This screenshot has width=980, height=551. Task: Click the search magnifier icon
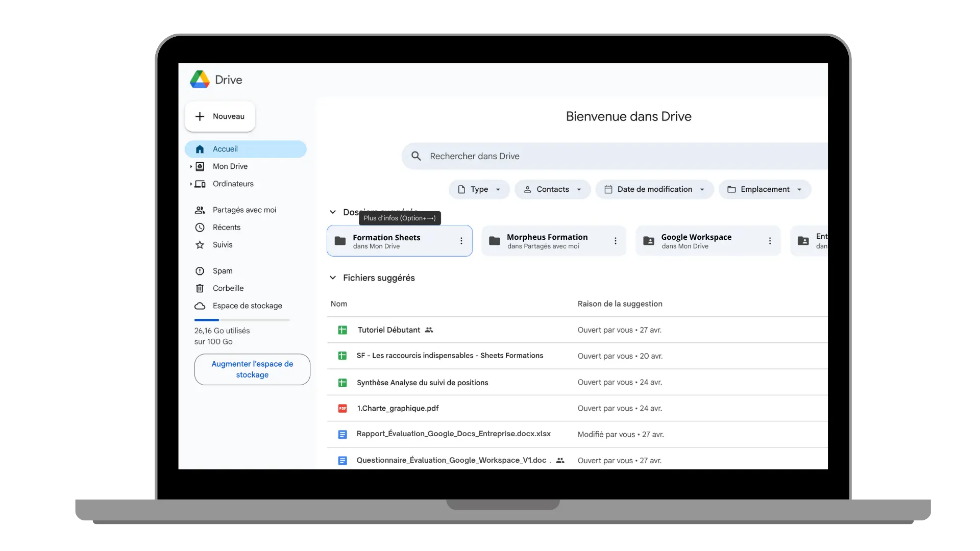coord(416,156)
